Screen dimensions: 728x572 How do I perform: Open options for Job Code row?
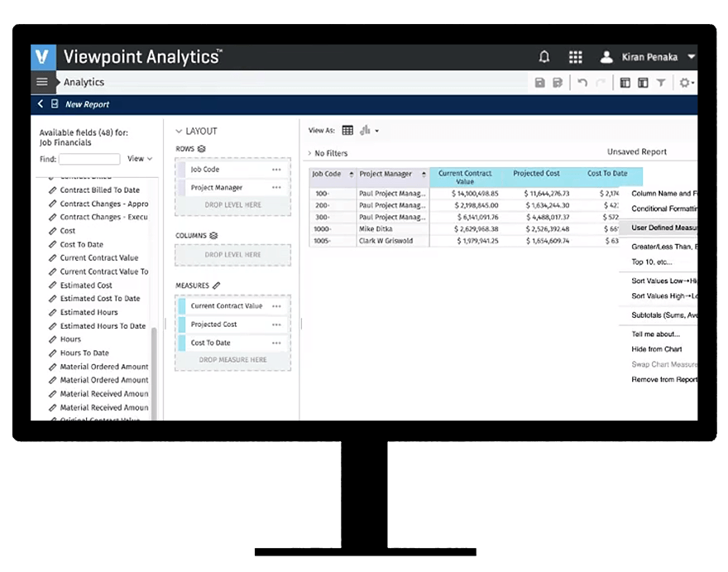[276, 170]
